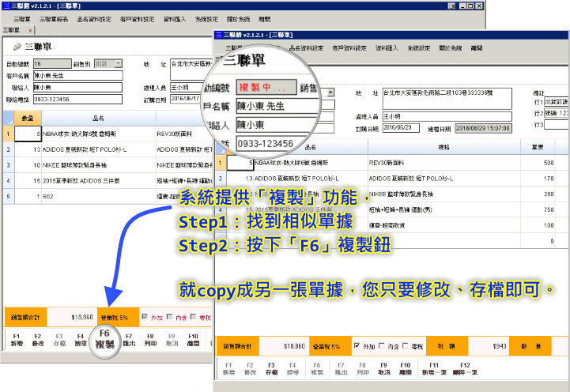Click the 備註 行3 empty field in front window
Viewport: 570px width, 392px height.
coord(557,125)
